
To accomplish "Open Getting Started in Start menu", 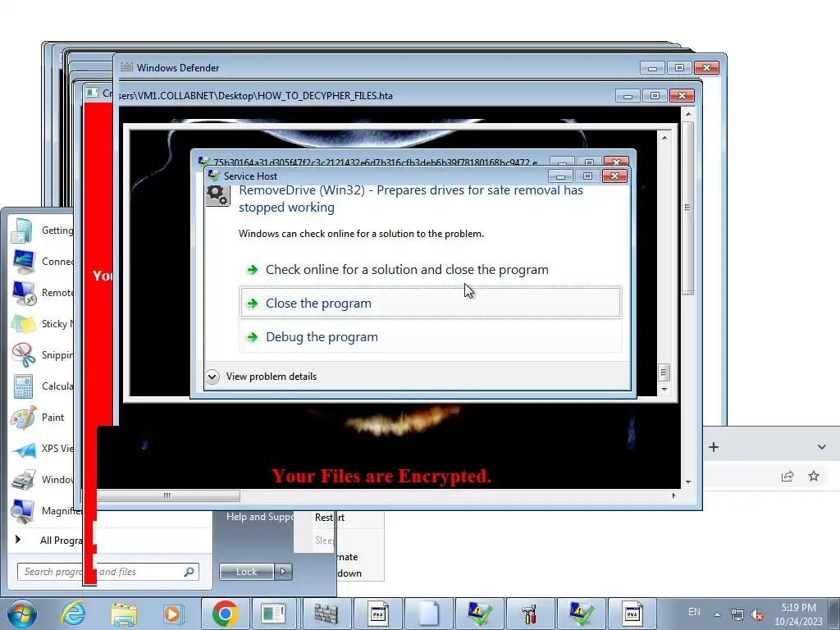I will click(42, 231).
